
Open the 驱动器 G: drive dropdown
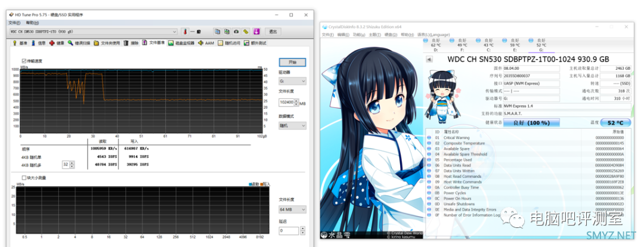pyautogui.click(x=292, y=81)
